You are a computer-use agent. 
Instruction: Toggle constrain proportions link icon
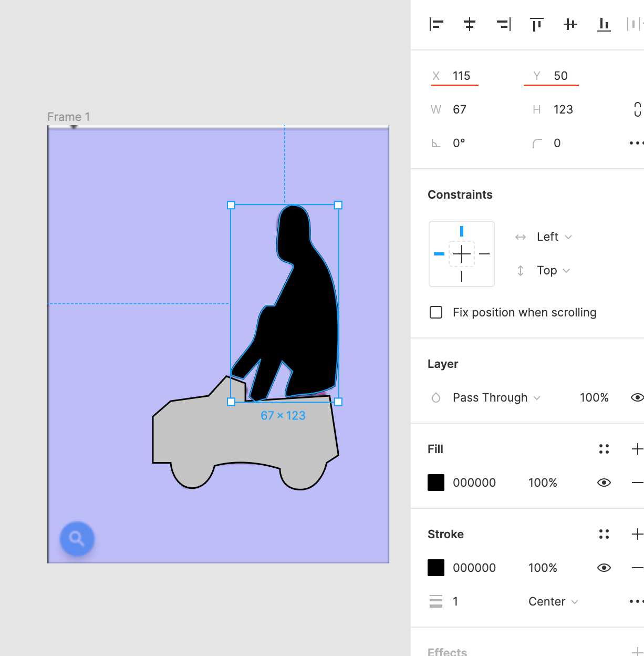click(x=637, y=109)
